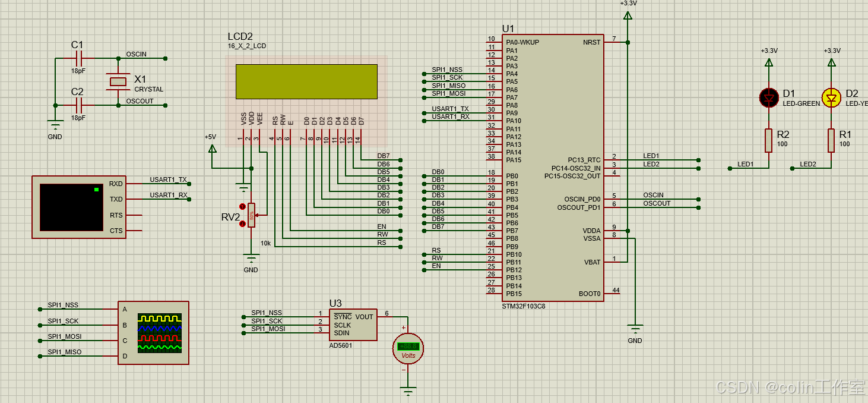Select resistor R1 symbol
Screen dimensions: 868x403
click(831, 141)
